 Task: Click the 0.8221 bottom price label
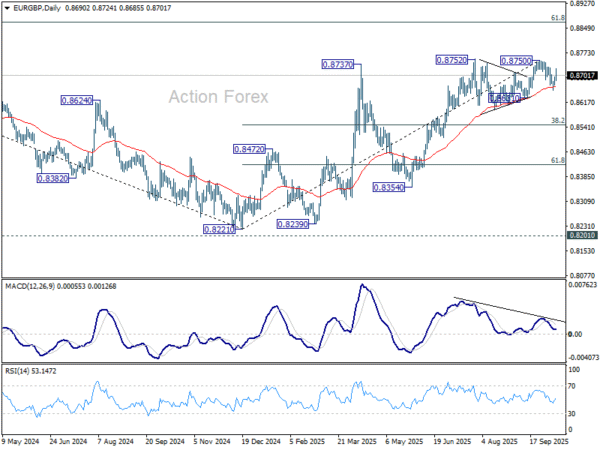(x=220, y=228)
